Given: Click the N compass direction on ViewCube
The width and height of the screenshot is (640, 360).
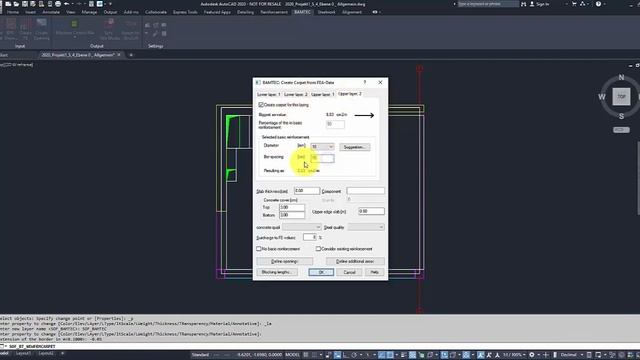Looking at the screenshot, I should [x=621, y=77].
